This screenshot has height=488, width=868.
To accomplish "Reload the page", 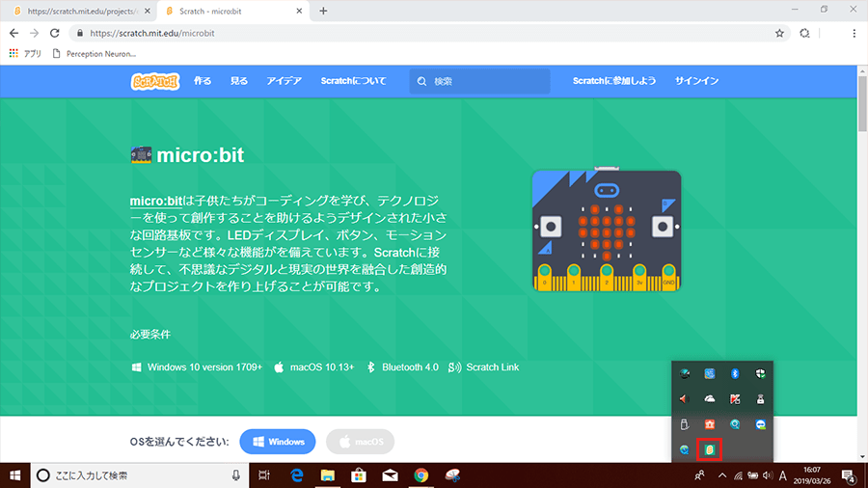I will [x=54, y=33].
